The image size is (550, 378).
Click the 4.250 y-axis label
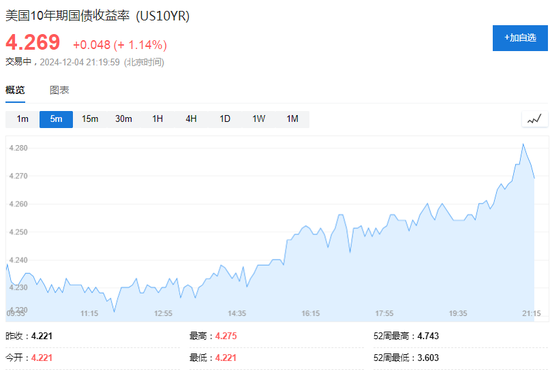[18, 232]
